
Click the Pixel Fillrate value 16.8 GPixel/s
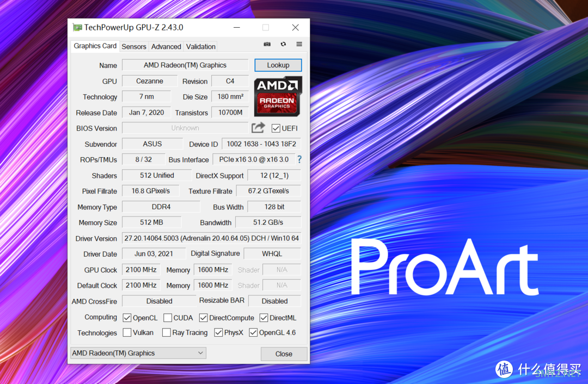151,191
